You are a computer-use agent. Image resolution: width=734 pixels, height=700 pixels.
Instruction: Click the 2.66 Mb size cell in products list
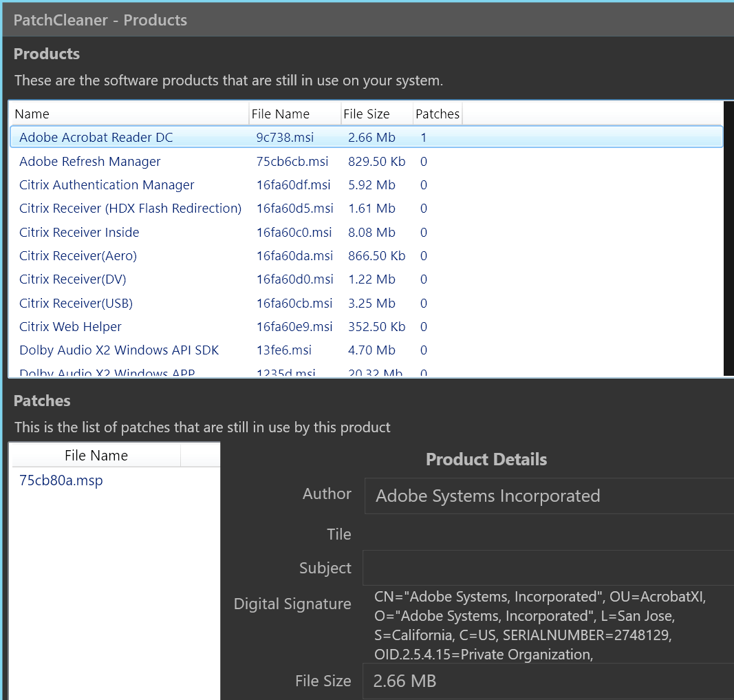click(371, 137)
